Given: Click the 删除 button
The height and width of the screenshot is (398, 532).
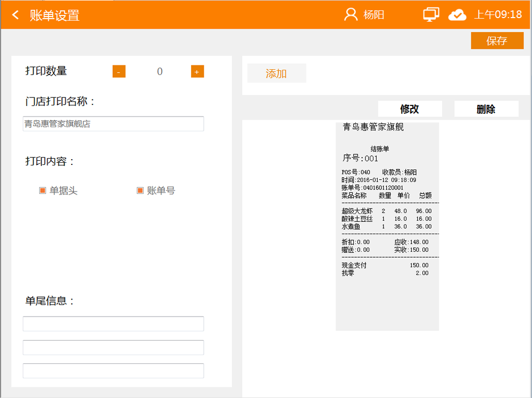Looking at the screenshot, I should pos(486,109).
